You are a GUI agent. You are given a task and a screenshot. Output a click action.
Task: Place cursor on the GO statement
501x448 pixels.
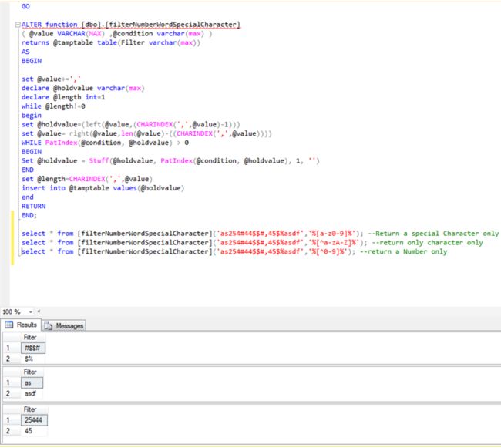25,6
